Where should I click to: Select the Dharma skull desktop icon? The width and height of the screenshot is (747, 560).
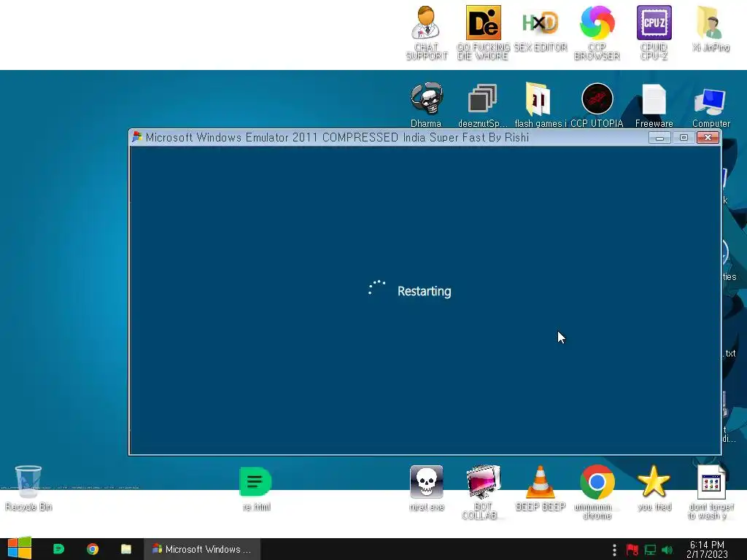coord(426,105)
